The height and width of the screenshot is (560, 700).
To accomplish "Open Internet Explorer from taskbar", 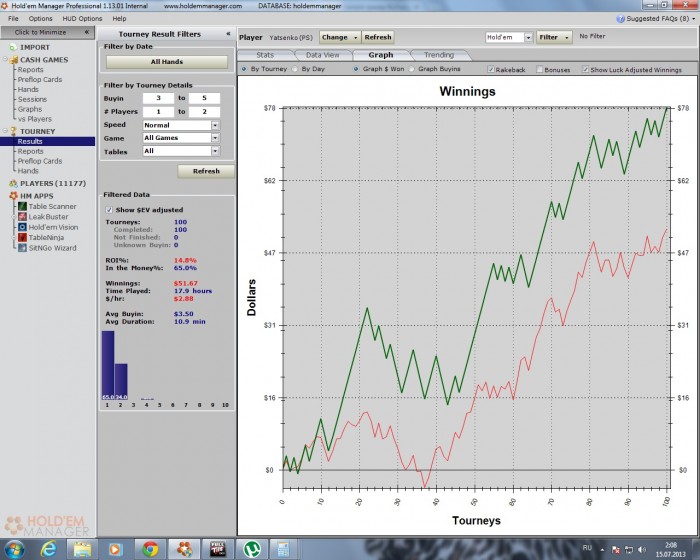I will coord(48,549).
